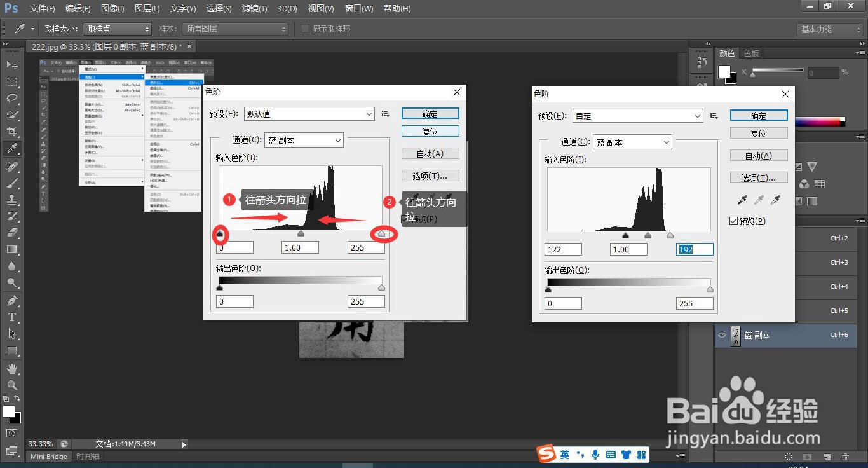Select the Clone Stamp tool
Screen dimensions: 868x468
(x=12, y=200)
